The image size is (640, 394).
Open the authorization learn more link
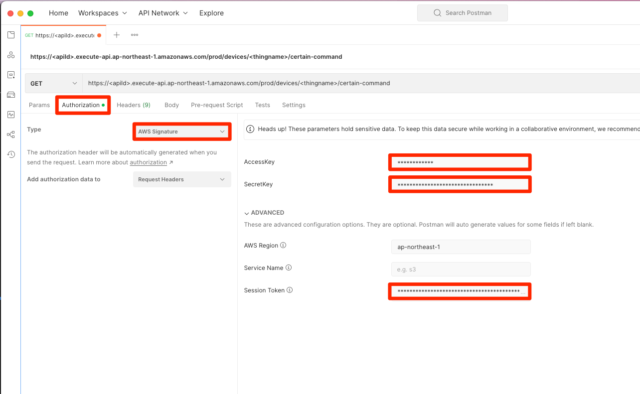coord(148,162)
